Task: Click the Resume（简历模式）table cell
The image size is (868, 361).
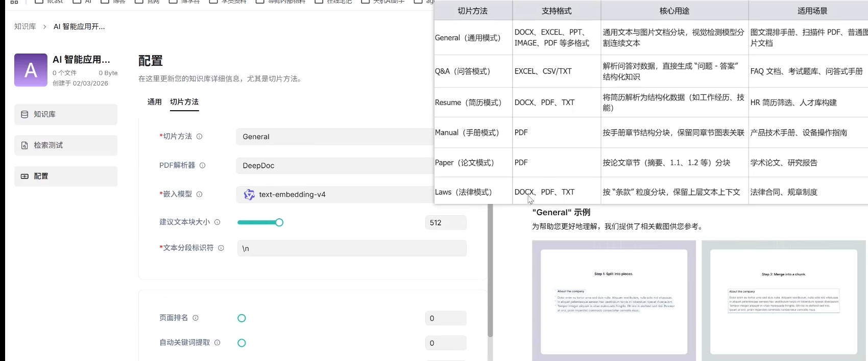Action: click(473, 102)
